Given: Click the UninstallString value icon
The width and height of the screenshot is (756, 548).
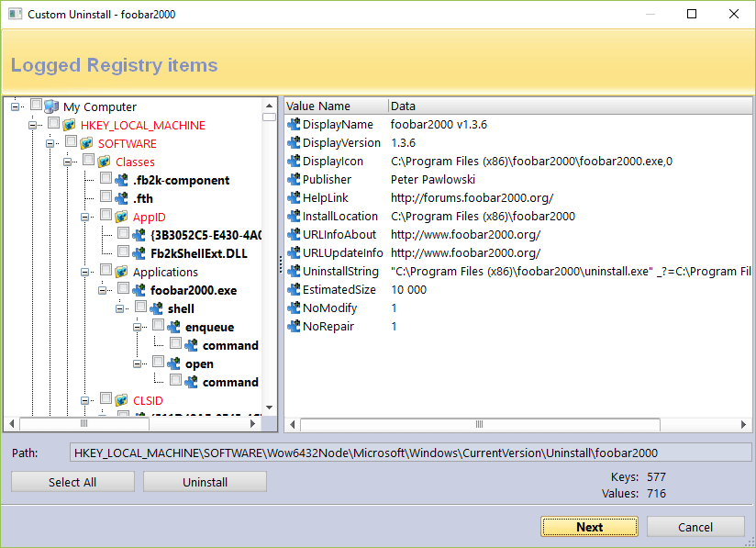Looking at the screenshot, I should click(294, 271).
